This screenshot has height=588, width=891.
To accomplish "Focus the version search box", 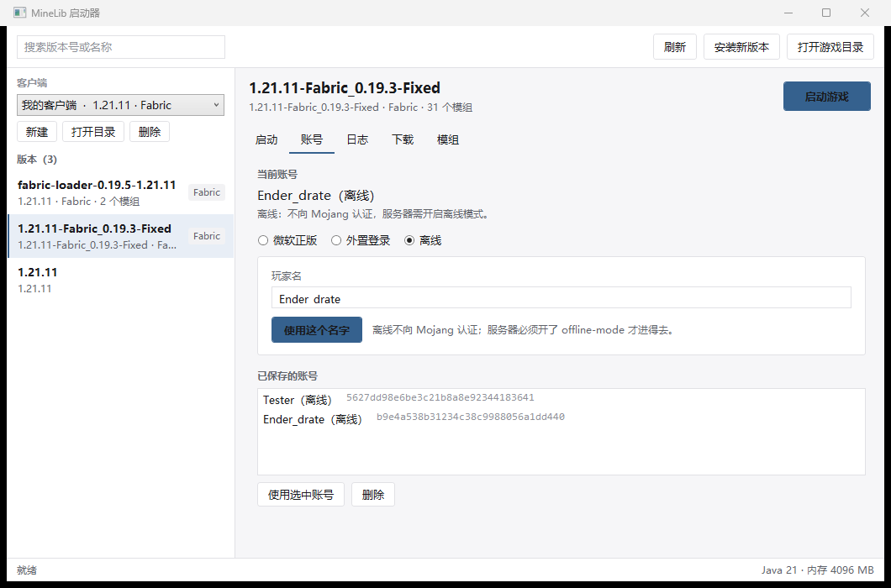I will click(121, 47).
